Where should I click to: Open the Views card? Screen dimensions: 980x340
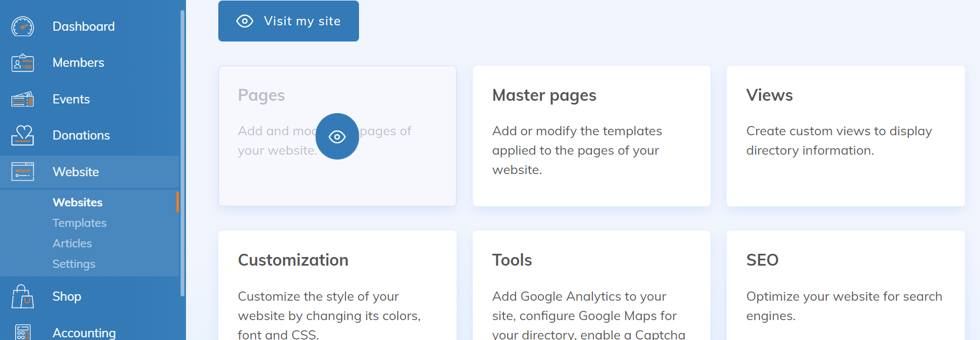click(845, 136)
